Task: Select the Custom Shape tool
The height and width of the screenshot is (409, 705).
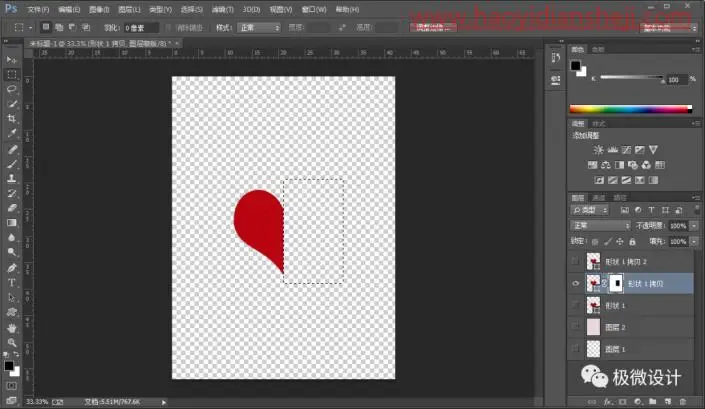Action: pos(12,312)
